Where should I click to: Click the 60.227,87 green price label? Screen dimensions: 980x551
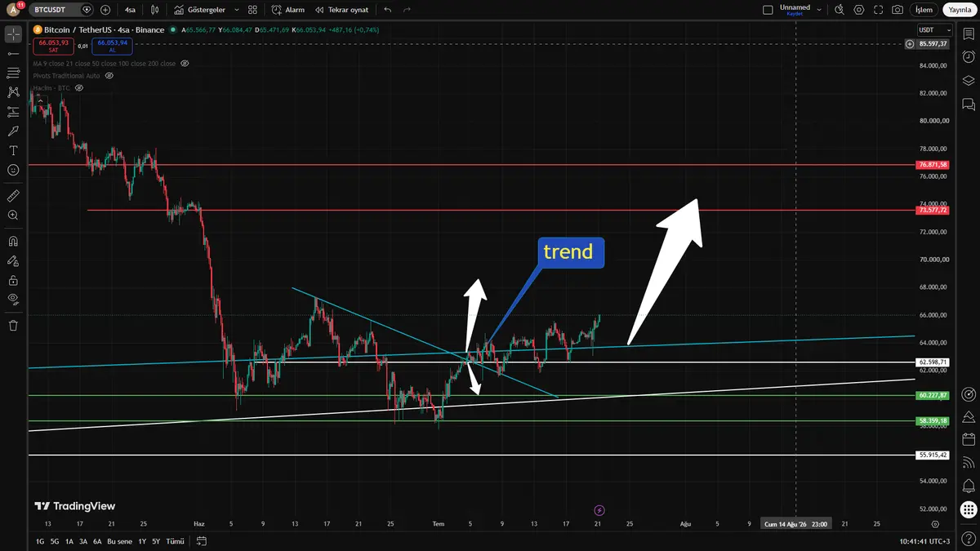[x=933, y=395]
